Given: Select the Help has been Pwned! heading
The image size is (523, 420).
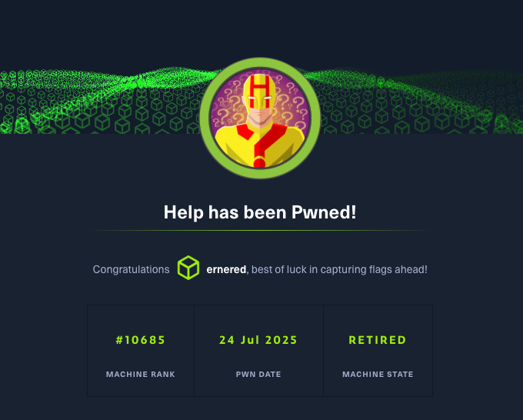Looking at the screenshot, I should tap(260, 212).
